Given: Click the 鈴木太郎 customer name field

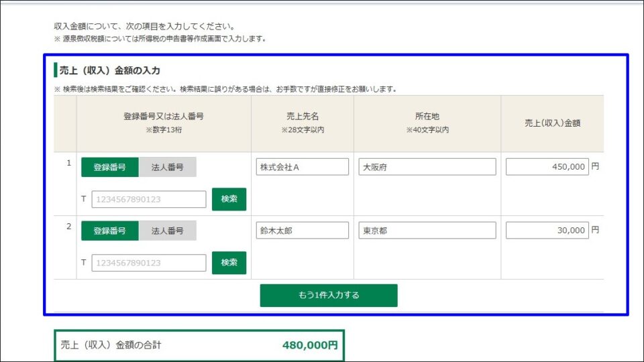Looking at the screenshot, I should (303, 231).
